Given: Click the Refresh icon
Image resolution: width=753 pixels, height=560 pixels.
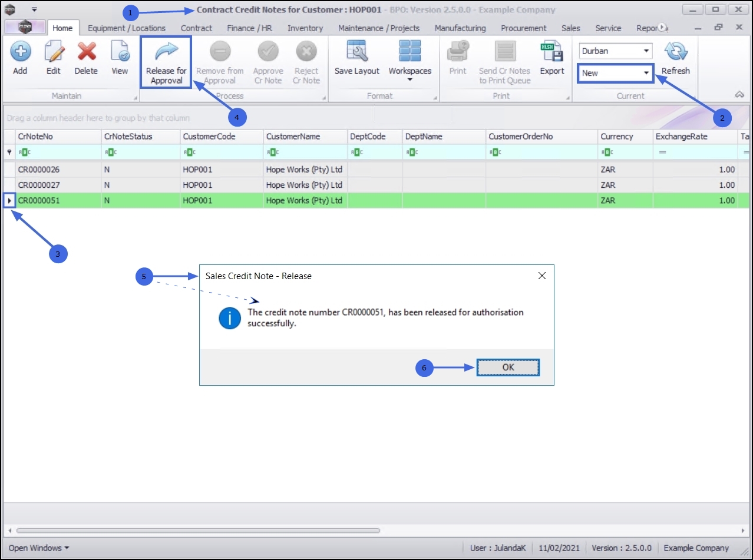Looking at the screenshot, I should [x=676, y=51].
